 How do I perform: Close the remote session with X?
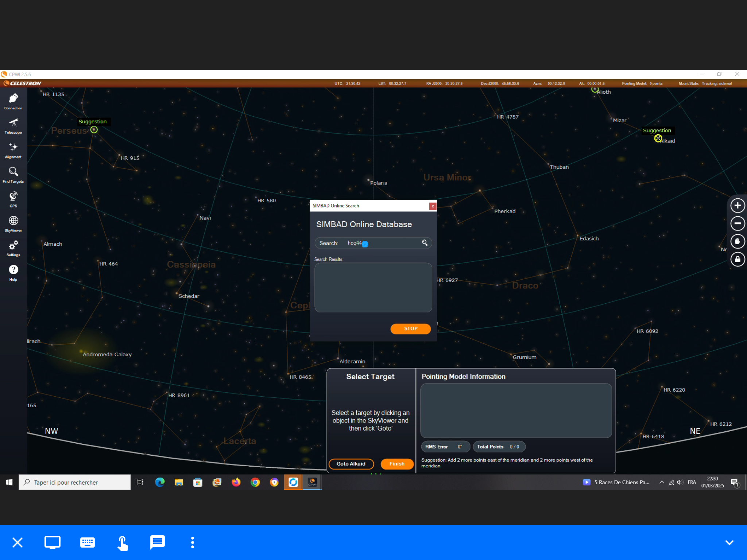pos(18,542)
